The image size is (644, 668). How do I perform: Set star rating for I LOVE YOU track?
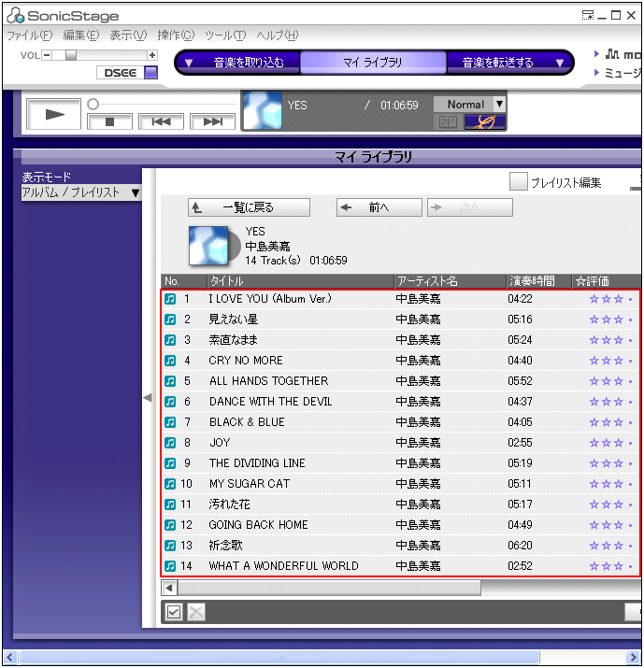tap(610, 299)
